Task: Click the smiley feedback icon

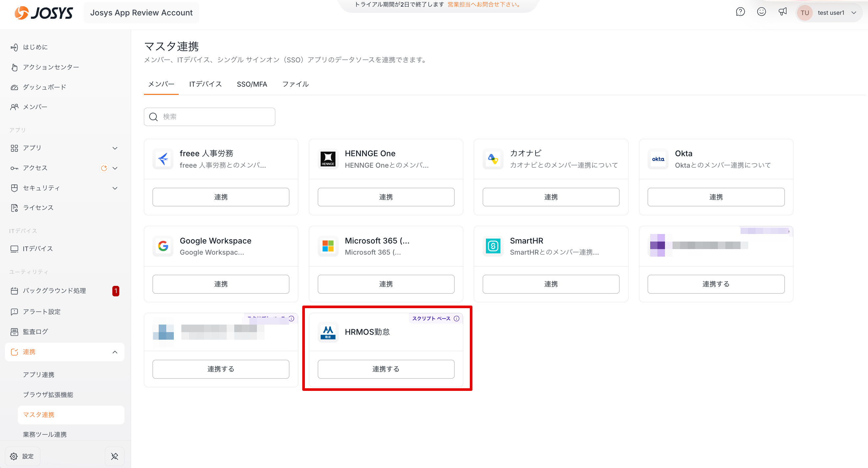Action: 762,12
